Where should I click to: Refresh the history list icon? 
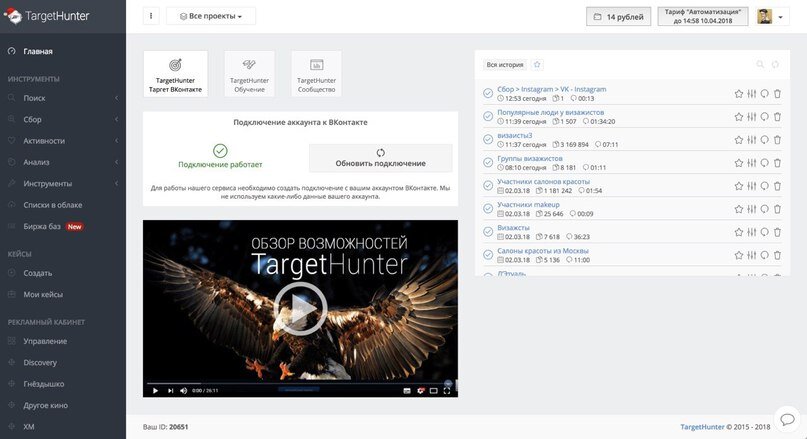click(x=775, y=64)
